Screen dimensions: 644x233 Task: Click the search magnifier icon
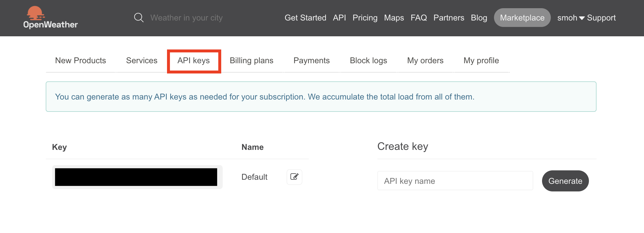click(x=139, y=18)
